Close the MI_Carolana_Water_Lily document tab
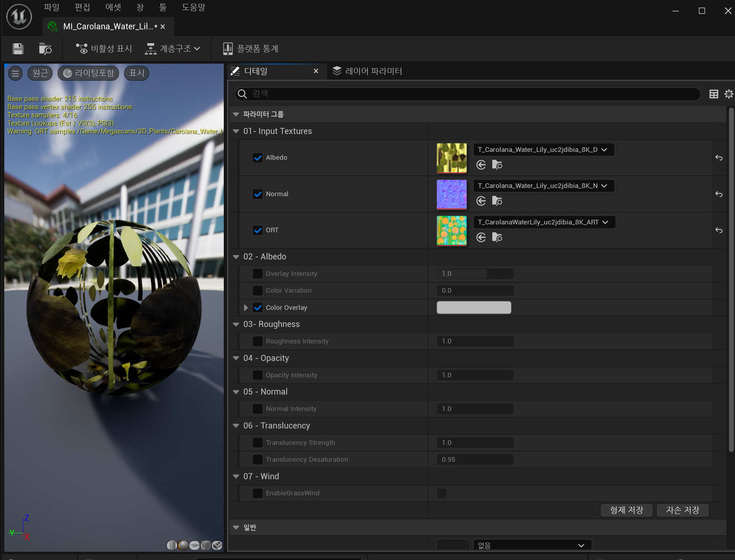 point(163,26)
